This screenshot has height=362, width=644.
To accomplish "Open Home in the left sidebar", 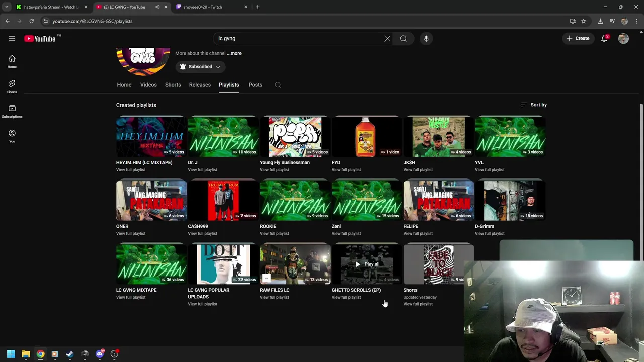I will (12, 62).
